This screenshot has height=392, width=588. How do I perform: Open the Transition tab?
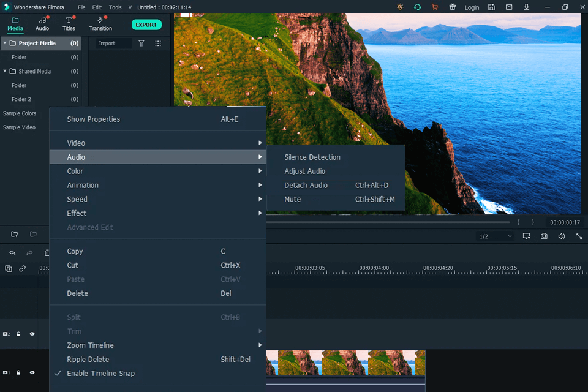[x=100, y=24]
